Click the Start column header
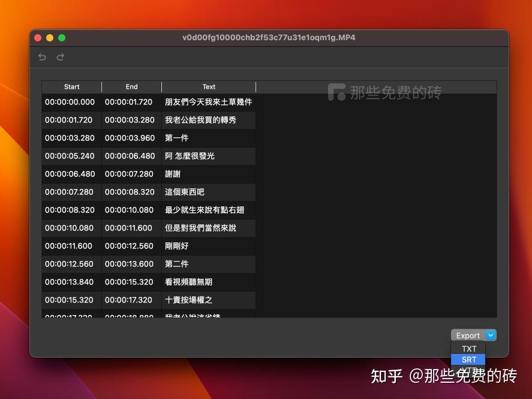 (71, 86)
